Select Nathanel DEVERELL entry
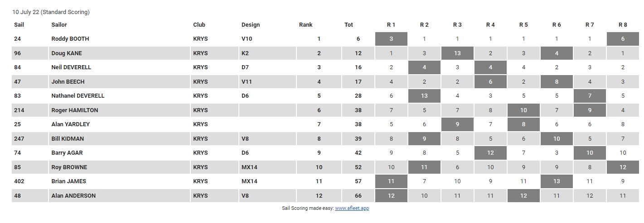Screen dimensions: 644x223 78,96
